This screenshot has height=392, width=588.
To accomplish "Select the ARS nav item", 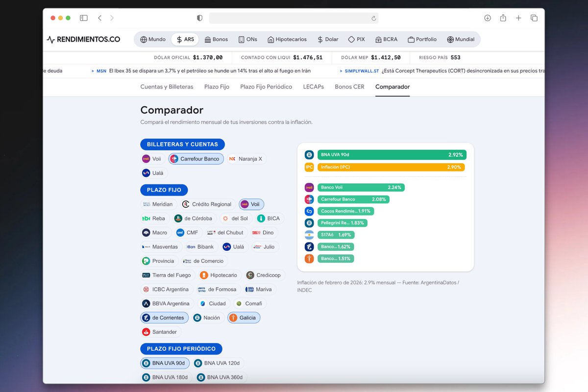I will 185,39.
